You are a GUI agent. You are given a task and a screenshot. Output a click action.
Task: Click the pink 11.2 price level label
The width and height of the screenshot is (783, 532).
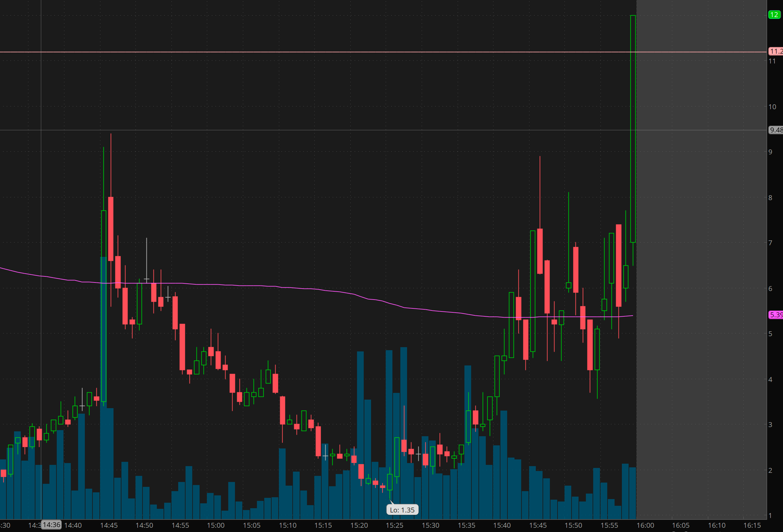[x=776, y=52]
